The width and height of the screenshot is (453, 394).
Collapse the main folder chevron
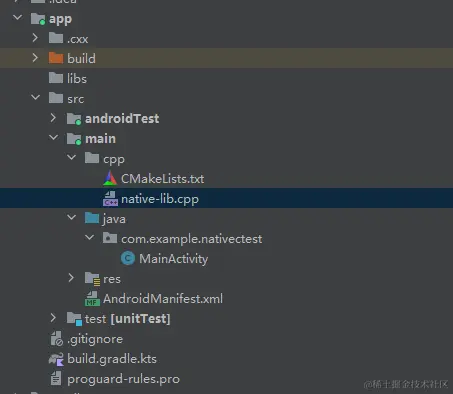53,137
